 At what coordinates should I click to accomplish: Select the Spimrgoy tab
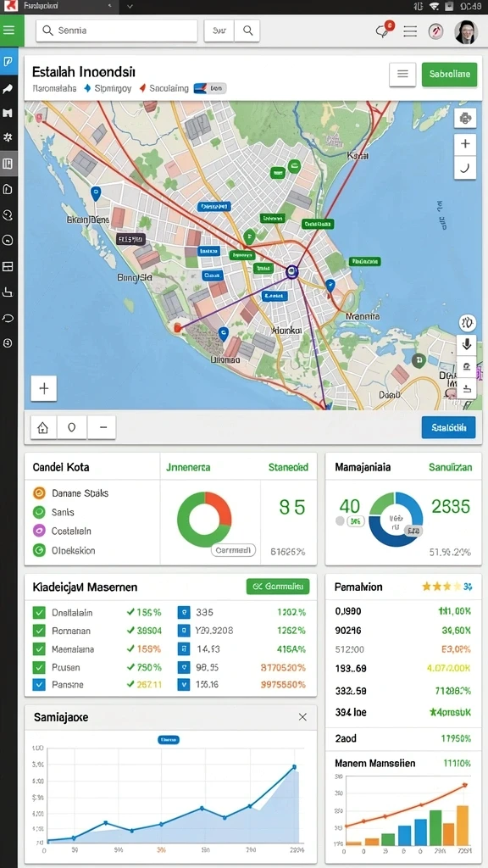(108, 88)
